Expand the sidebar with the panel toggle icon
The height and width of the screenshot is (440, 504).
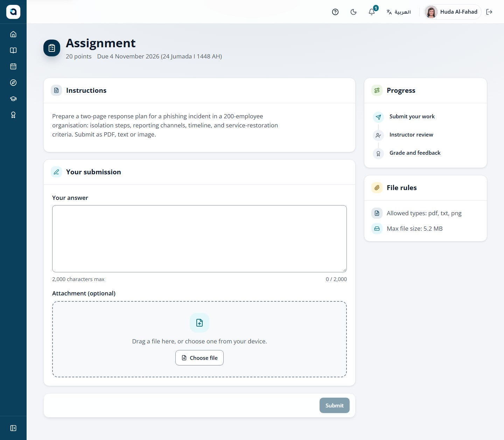pyautogui.click(x=13, y=428)
